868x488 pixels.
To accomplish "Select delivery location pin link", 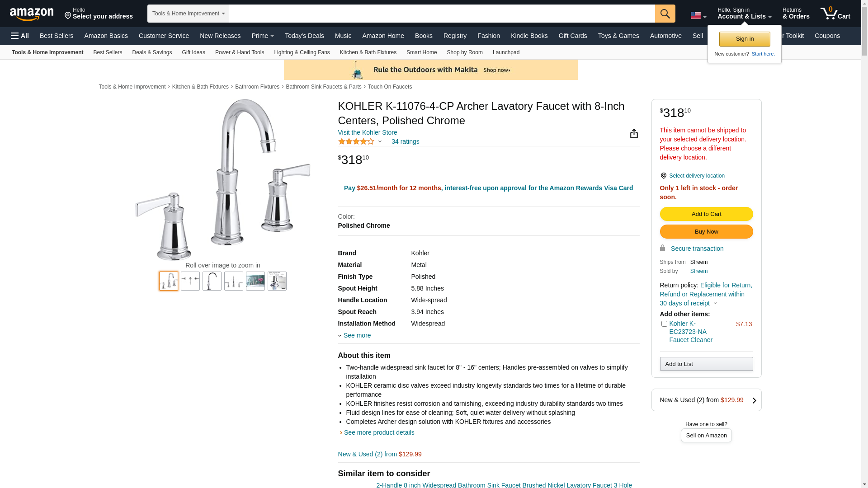I will (692, 176).
